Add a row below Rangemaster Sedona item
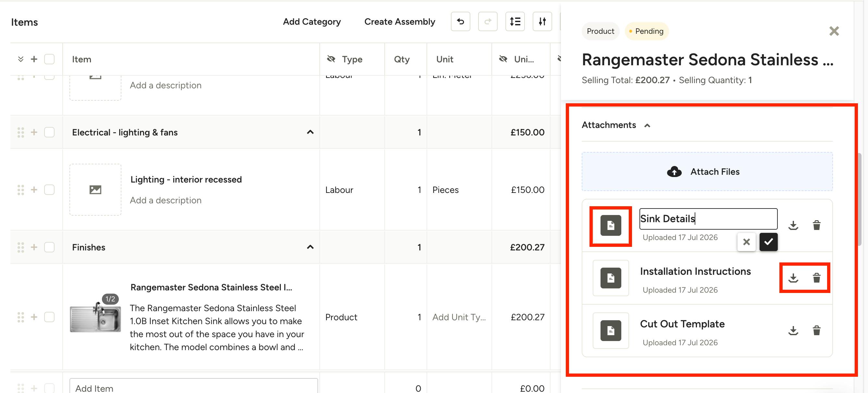The height and width of the screenshot is (393, 868). (x=34, y=317)
